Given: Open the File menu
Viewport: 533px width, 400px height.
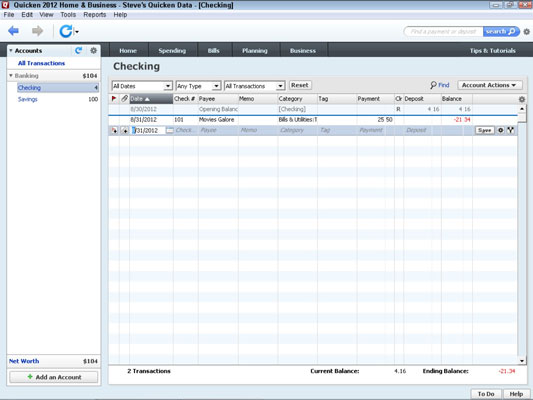Looking at the screenshot, I should point(9,15).
